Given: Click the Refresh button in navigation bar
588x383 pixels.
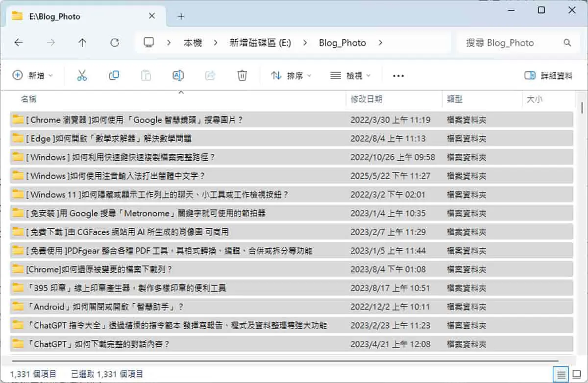Looking at the screenshot, I should tap(115, 43).
